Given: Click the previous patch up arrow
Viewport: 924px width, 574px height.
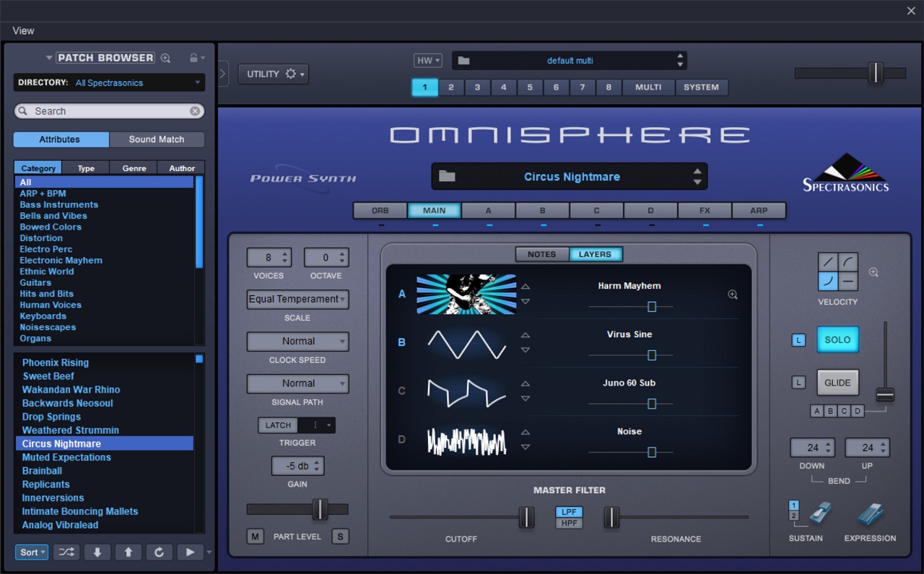Looking at the screenshot, I should pos(128,552).
